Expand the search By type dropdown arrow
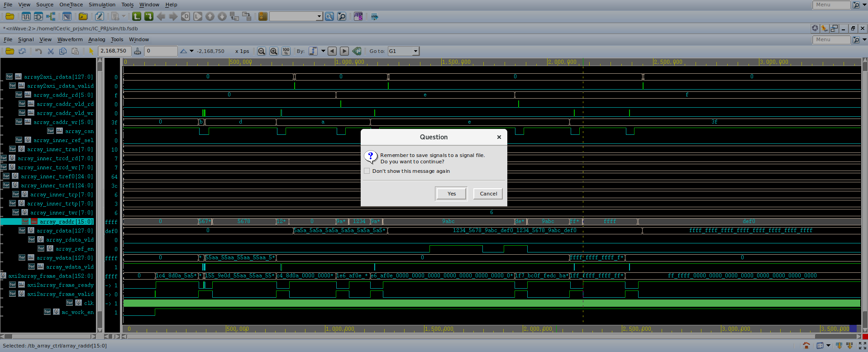Screen dimensions: 868x352 pos(323,51)
